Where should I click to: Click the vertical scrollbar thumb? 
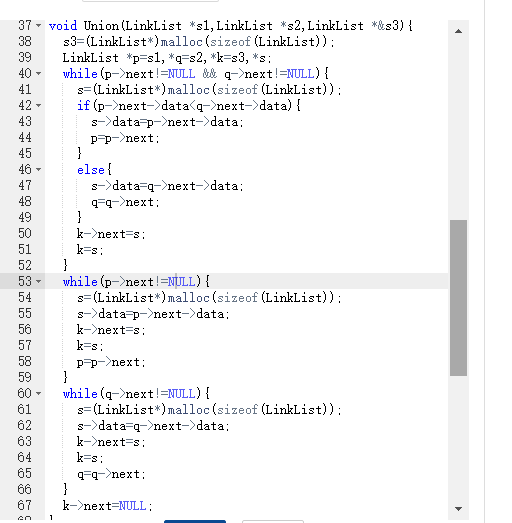[458, 298]
